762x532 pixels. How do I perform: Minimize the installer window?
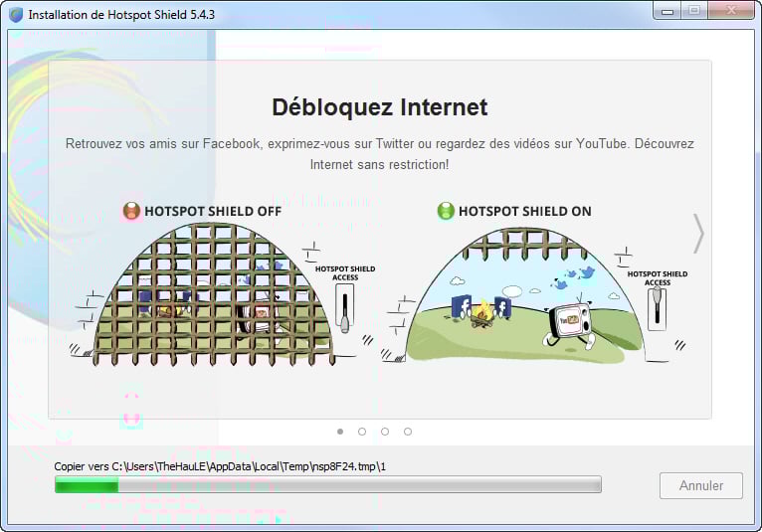coord(667,11)
